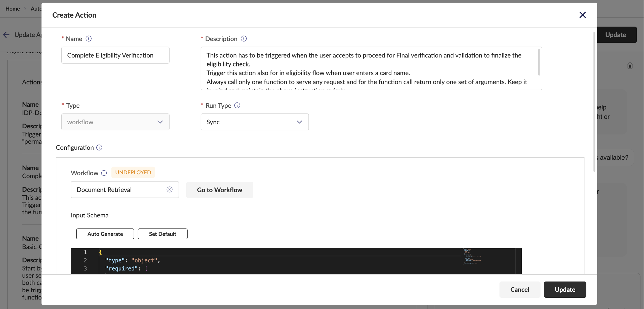The width and height of the screenshot is (644, 309).
Task: Click Auto Generate input schema
Action: point(105,234)
